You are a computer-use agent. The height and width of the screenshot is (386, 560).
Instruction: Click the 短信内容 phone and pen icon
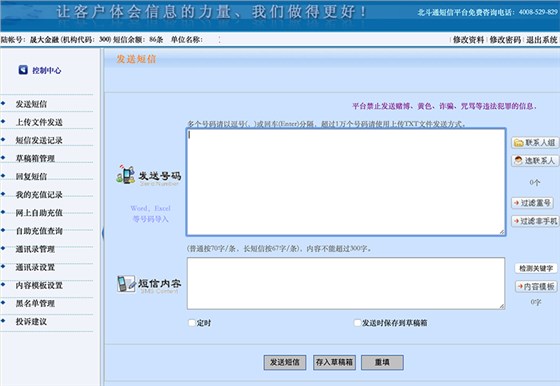point(126,284)
